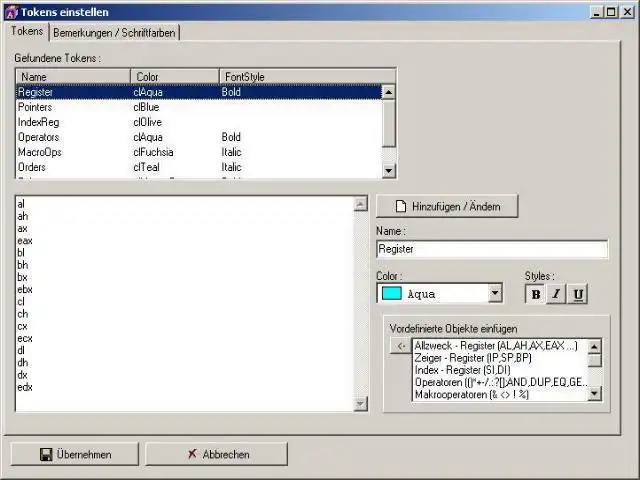
Task: Click scroll up arrow of register list
Action: pos(360,204)
